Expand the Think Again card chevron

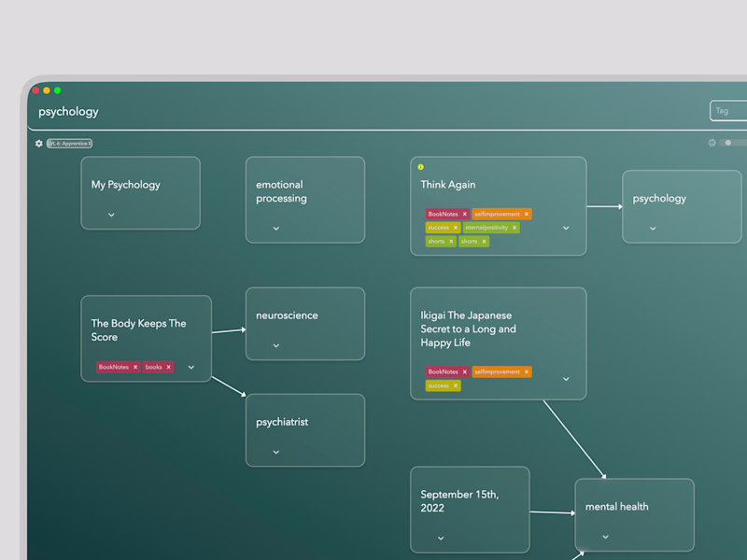pos(566,228)
